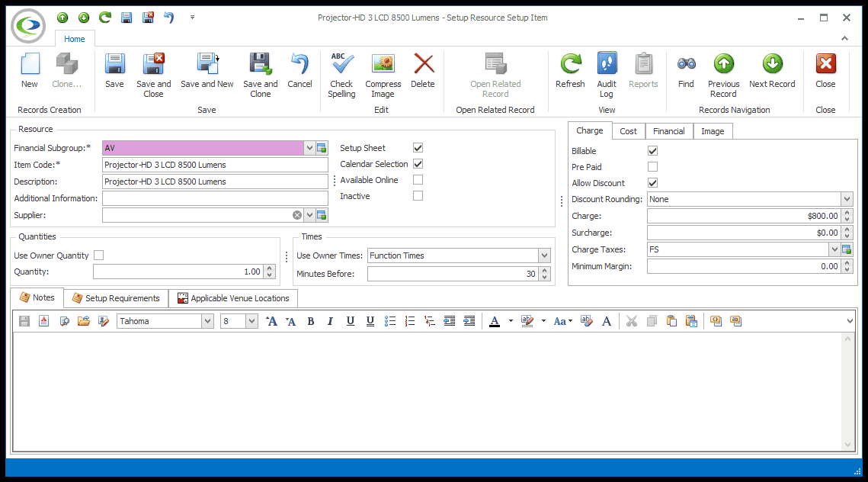The image size is (868, 482).
Task: Open the Setup Requirements tab
Action: 117,298
